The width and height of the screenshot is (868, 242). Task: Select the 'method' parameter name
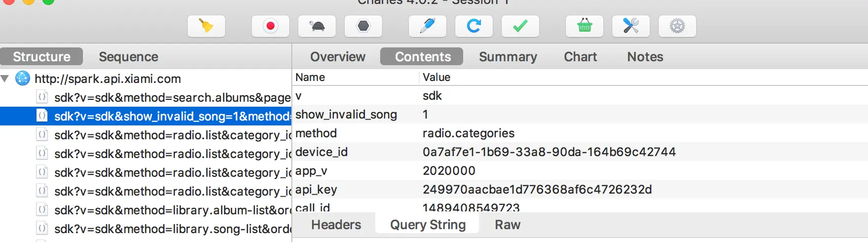click(x=316, y=133)
